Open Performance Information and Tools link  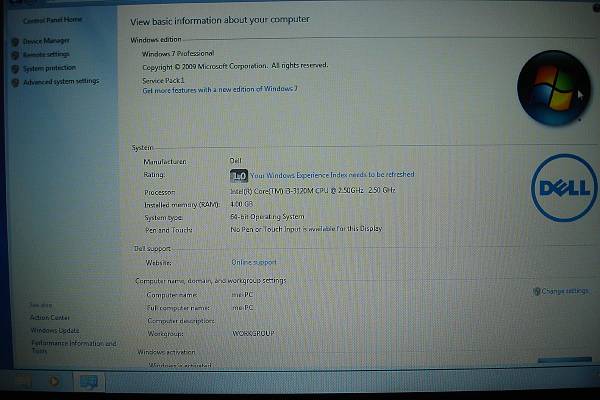tap(74, 347)
